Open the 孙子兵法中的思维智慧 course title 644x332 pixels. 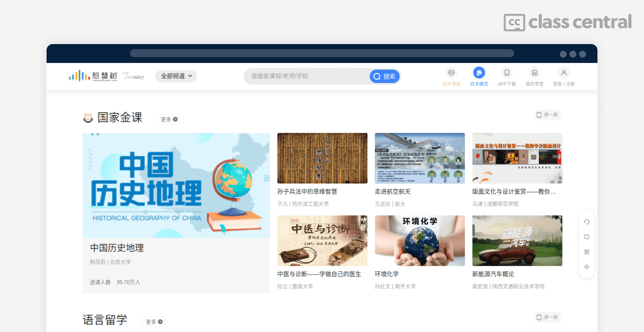307,191
